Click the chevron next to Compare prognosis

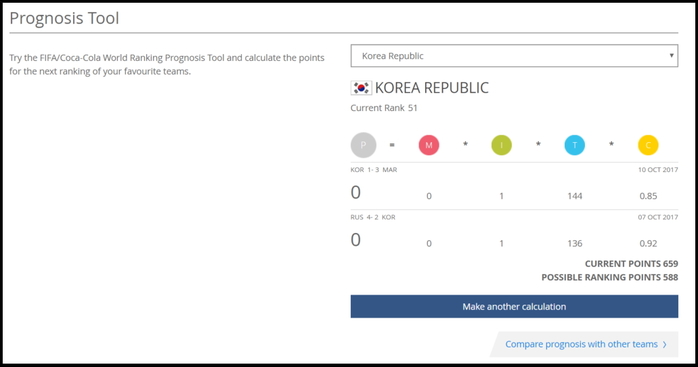(x=665, y=344)
